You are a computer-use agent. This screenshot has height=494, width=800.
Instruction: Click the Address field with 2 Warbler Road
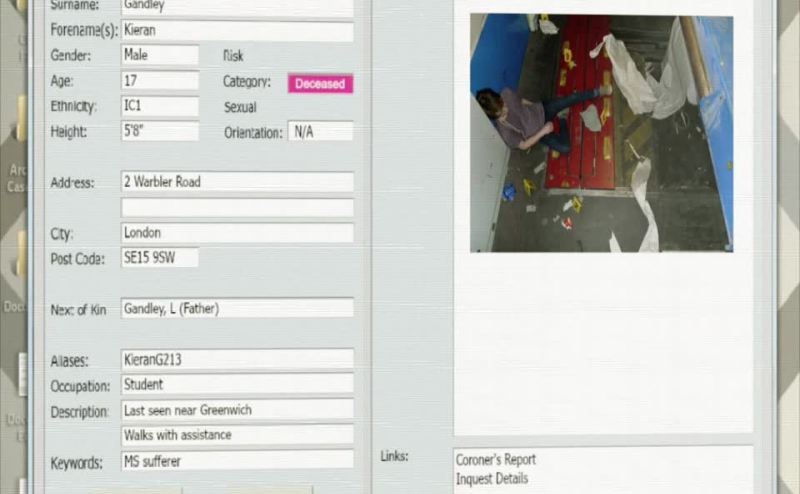pyautogui.click(x=237, y=182)
